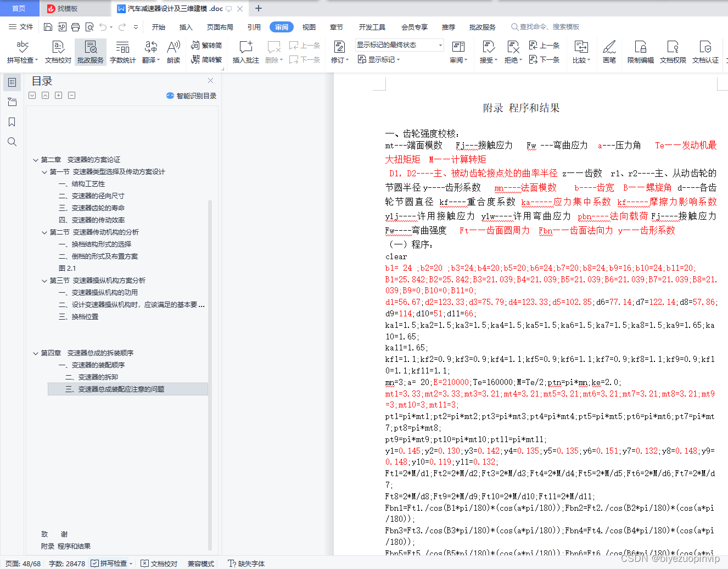This screenshot has width=728, height=569.
Task: Collapse the 第二章 变速器的方案论证 node
Action: pos(36,160)
